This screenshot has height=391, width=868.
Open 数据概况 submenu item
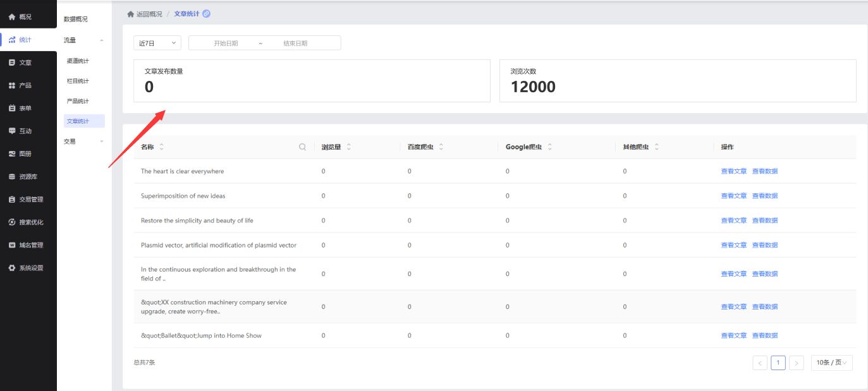coord(76,20)
